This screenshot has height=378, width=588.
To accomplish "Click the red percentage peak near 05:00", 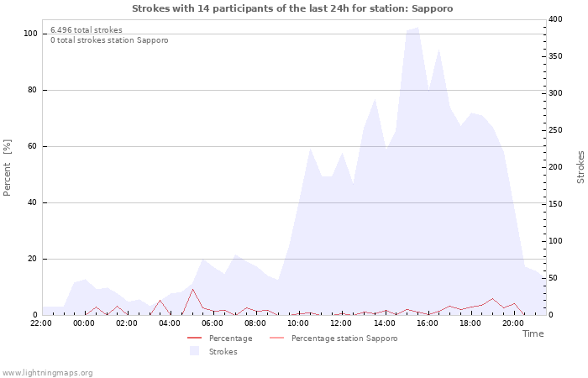I will 192,290.
